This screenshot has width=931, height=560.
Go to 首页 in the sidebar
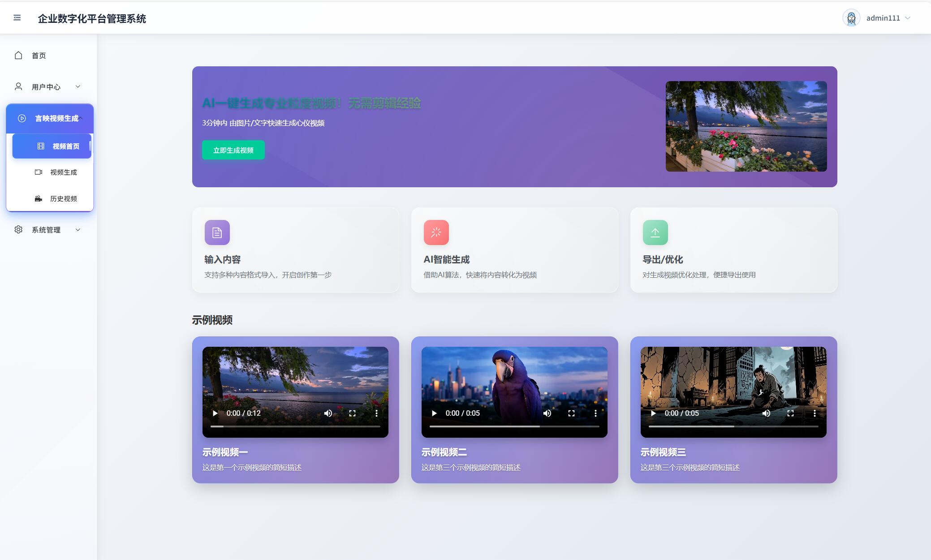[39, 56]
